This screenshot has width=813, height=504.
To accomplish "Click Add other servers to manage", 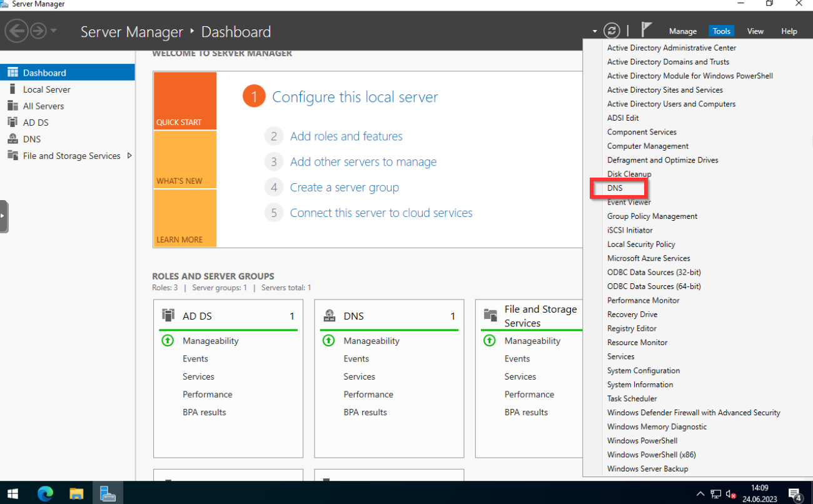I will coord(363,162).
